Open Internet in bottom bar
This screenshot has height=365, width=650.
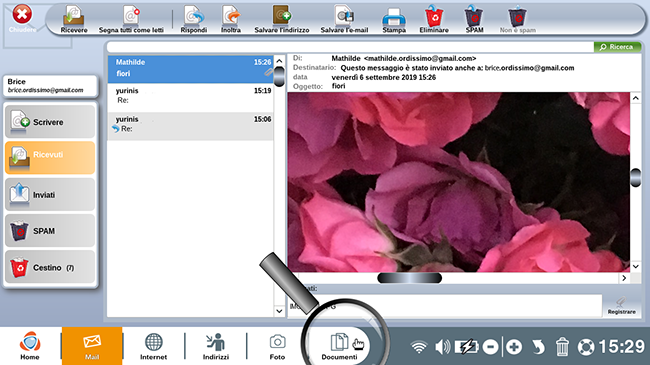[153, 346]
